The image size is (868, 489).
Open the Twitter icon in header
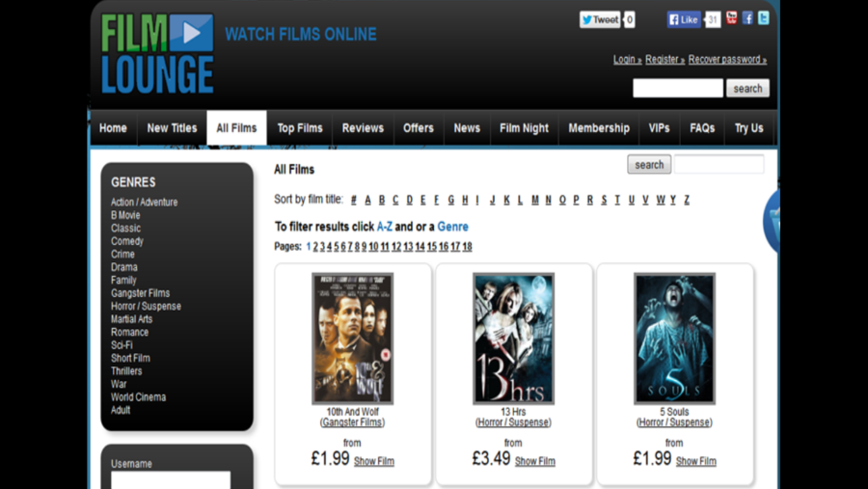point(764,18)
